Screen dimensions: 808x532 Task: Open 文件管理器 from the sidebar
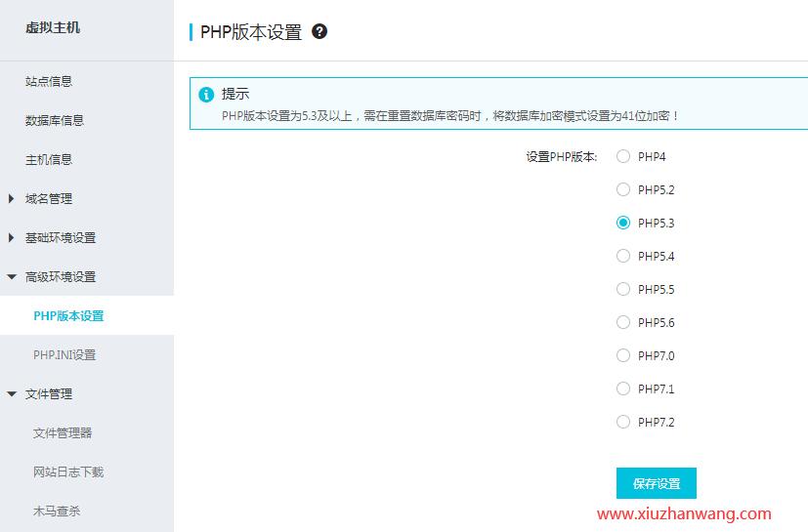tap(63, 433)
